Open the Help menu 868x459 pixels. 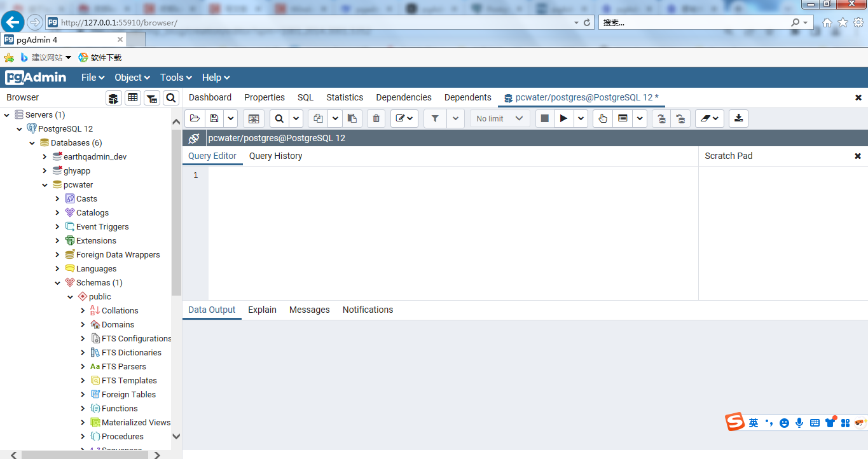[x=216, y=78]
